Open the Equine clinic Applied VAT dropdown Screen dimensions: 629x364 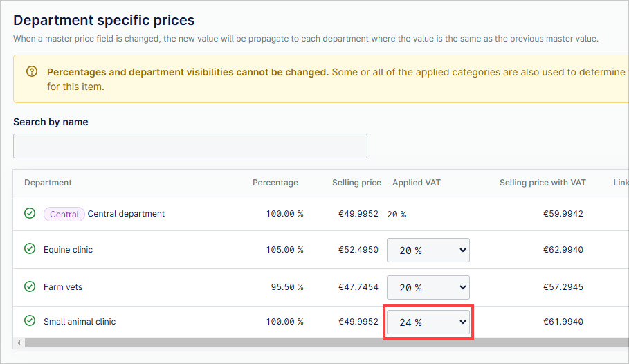click(x=428, y=250)
